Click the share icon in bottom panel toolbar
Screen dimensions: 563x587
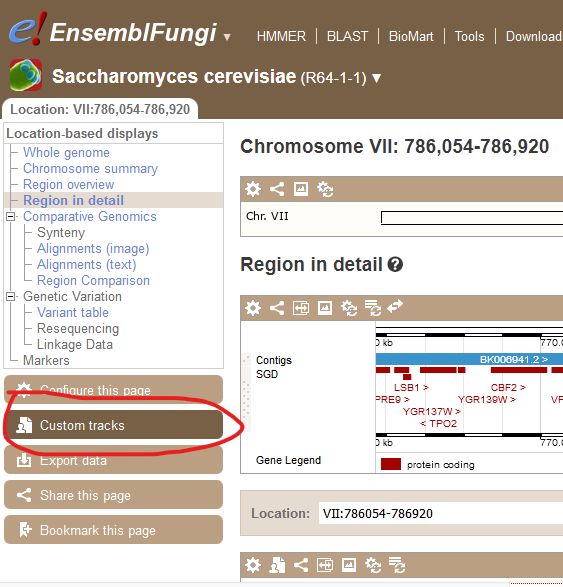301,565
